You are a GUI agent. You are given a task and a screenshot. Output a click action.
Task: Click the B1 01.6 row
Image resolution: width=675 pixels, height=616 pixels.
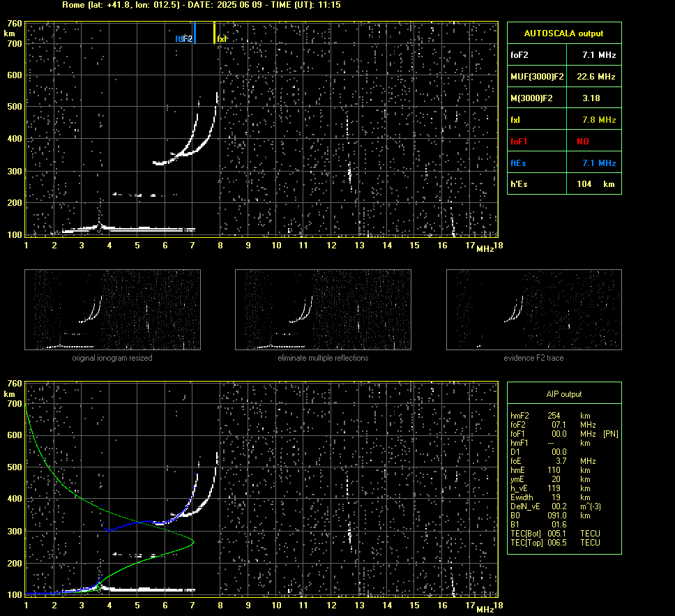pyautogui.click(x=538, y=524)
